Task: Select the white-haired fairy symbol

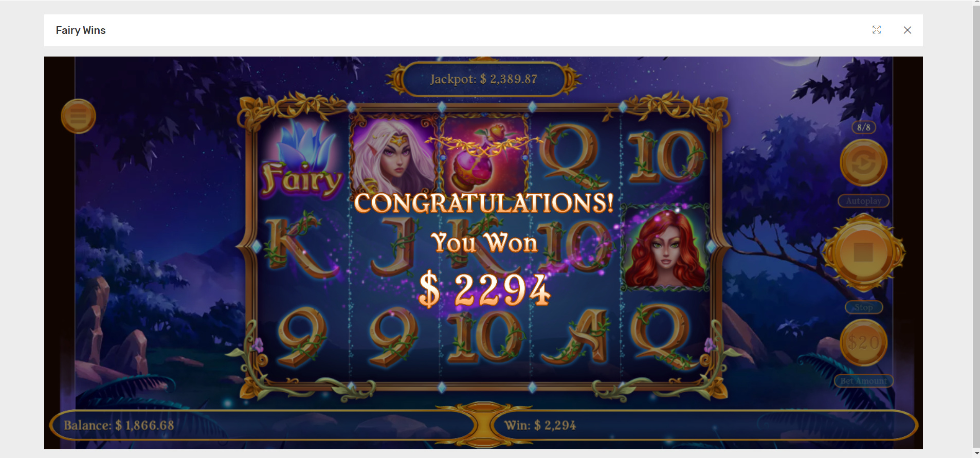Action: point(394,153)
